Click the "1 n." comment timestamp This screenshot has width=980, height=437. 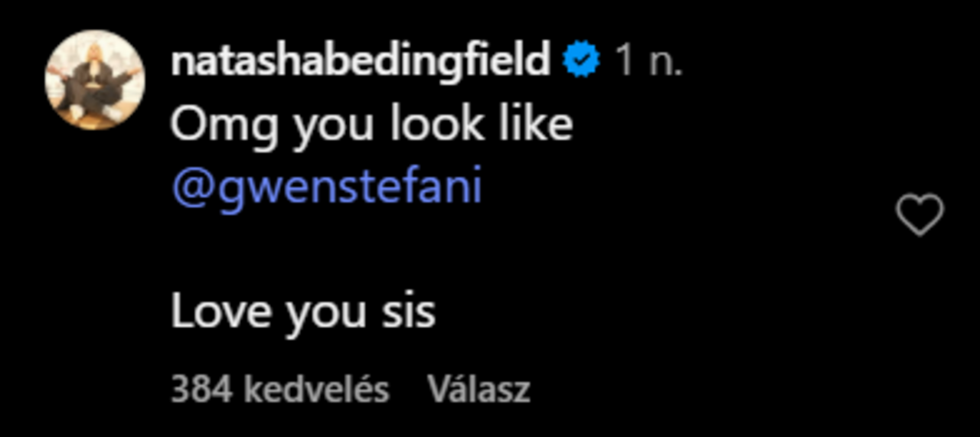coord(648,61)
